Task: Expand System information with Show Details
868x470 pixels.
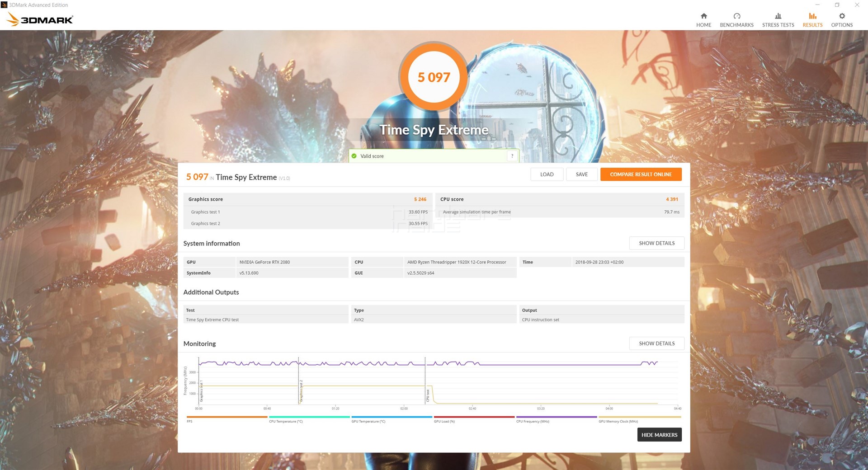Action: click(656, 243)
